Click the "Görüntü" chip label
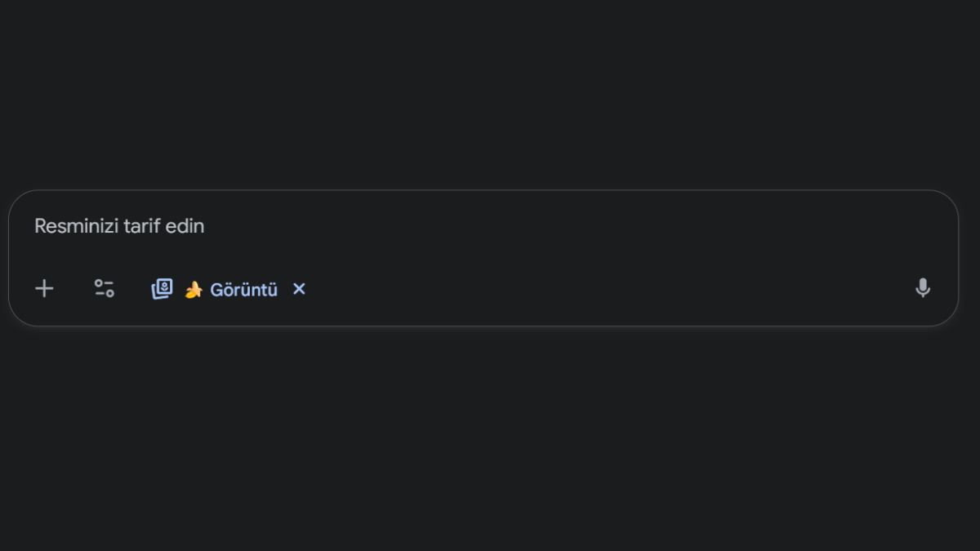 (x=243, y=290)
